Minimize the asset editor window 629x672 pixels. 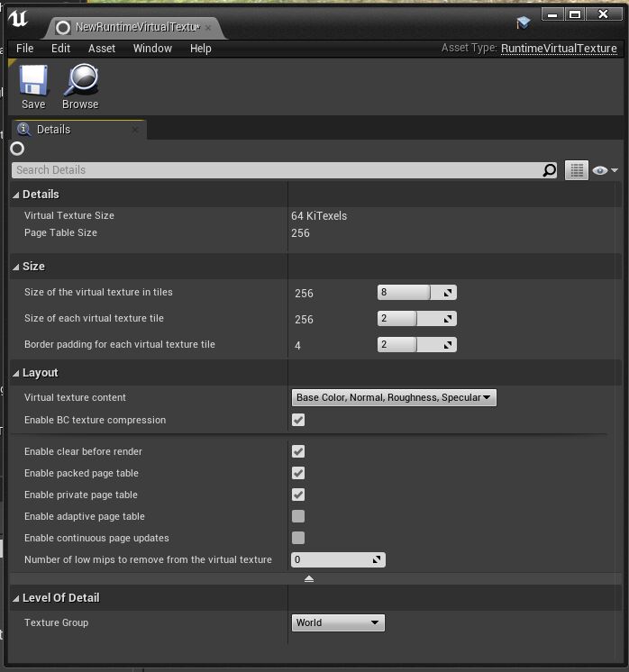552,14
